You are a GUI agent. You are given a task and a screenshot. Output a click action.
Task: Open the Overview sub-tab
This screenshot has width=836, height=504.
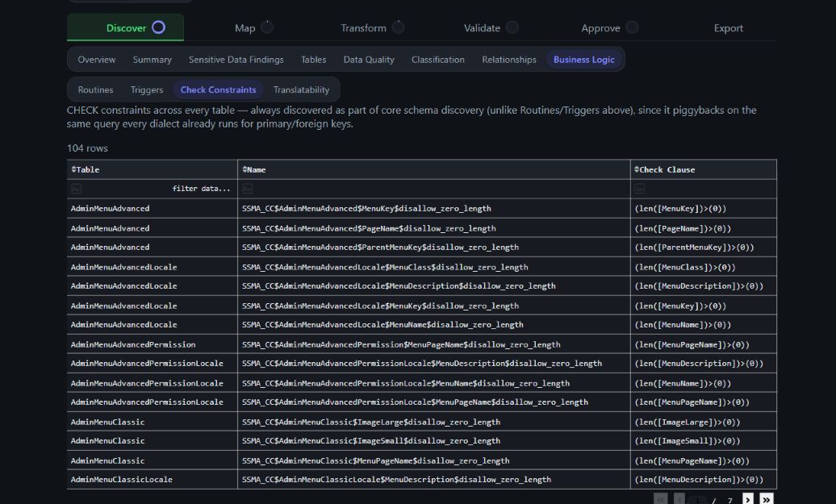[97, 60]
